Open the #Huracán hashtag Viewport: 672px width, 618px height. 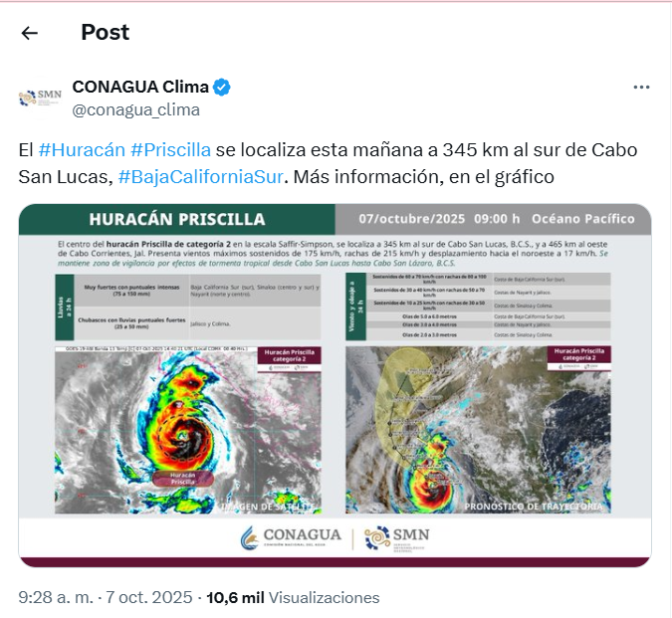point(82,150)
